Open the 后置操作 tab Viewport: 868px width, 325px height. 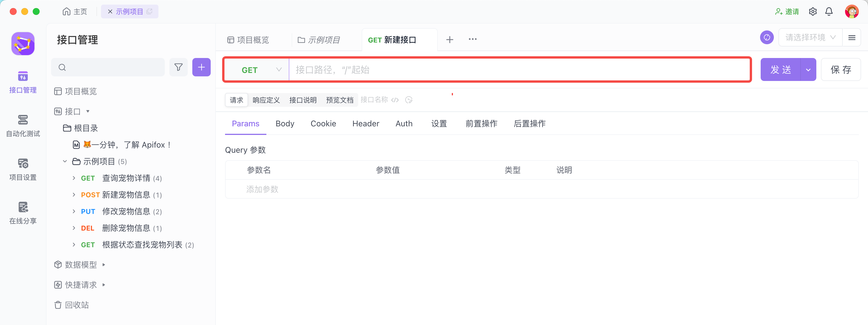529,123
